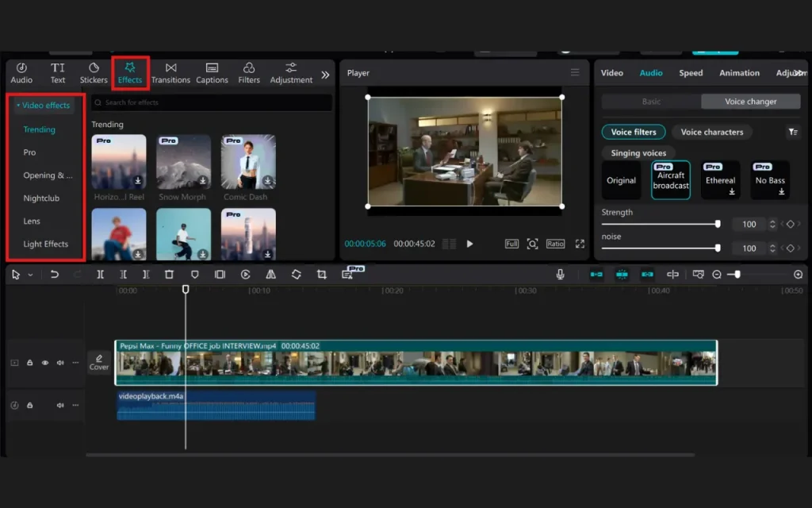Select the Voice characters button

click(x=711, y=132)
